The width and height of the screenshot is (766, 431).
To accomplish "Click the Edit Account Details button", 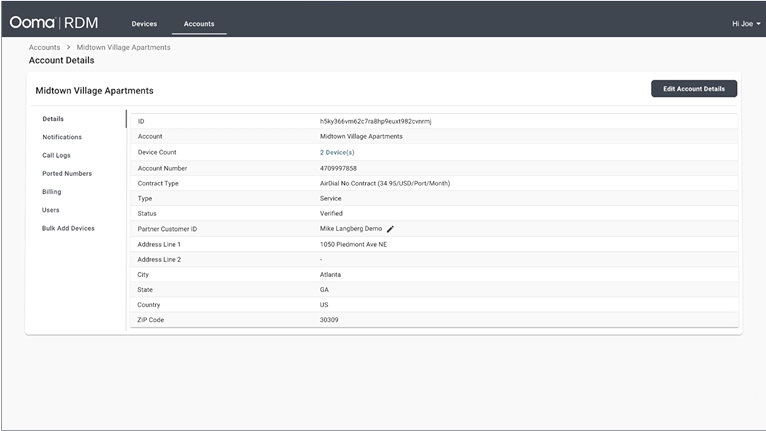I will 694,89.
